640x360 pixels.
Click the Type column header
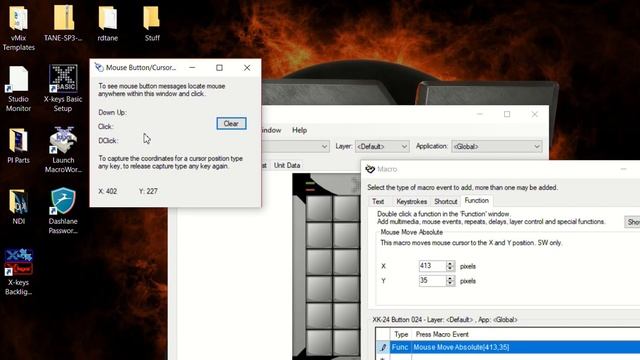[401, 334]
